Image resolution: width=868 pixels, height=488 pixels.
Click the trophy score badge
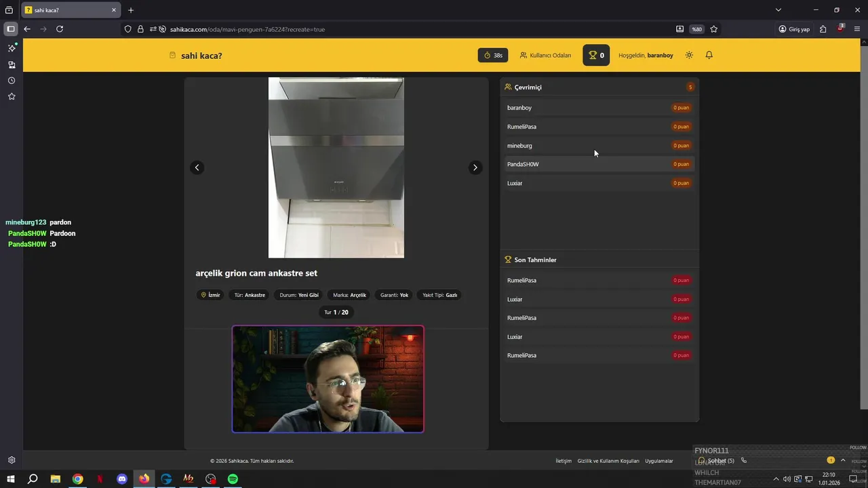[596, 55]
